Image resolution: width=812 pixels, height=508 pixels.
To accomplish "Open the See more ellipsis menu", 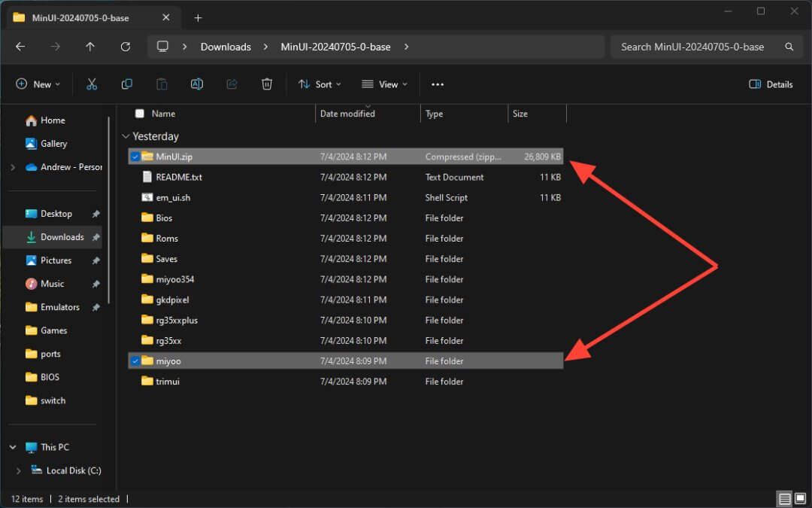I will (x=438, y=84).
